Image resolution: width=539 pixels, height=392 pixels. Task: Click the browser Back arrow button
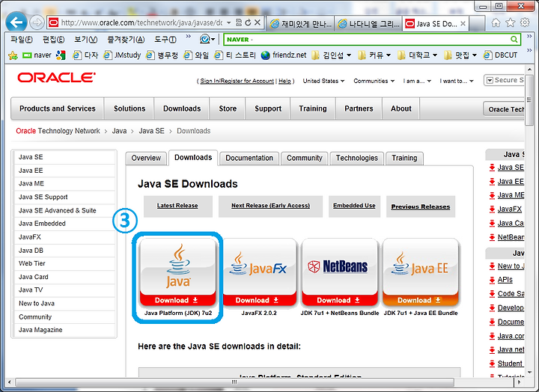[x=16, y=22]
